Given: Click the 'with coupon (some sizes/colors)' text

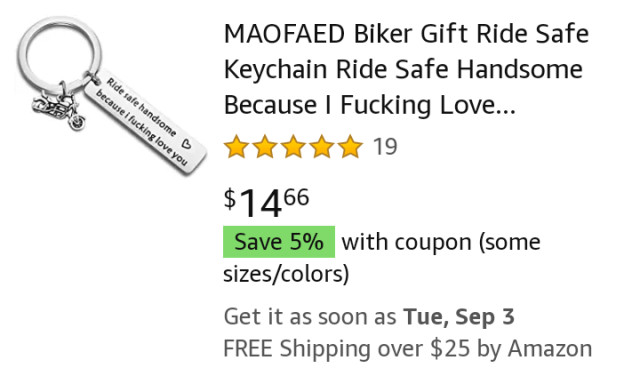Looking at the screenshot, I should point(382,258).
